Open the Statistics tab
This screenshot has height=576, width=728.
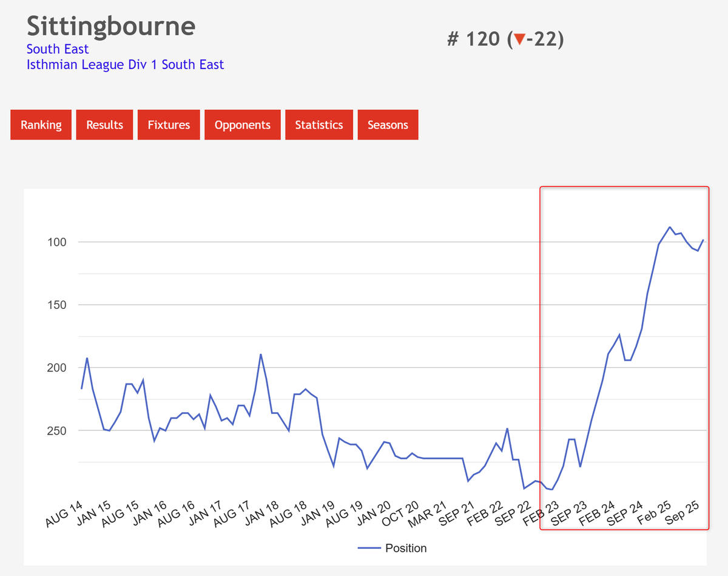(x=319, y=125)
